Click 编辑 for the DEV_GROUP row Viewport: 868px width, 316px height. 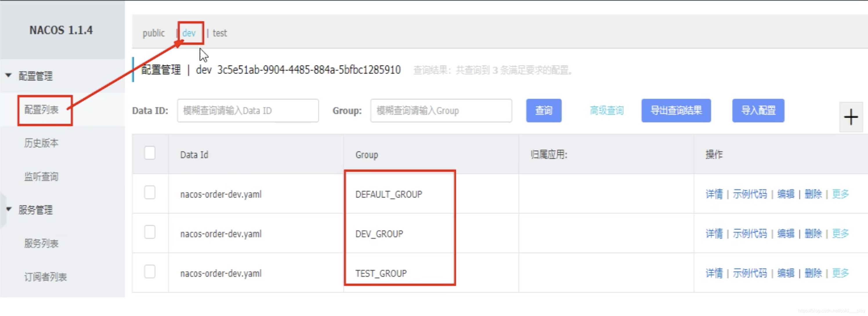(786, 233)
